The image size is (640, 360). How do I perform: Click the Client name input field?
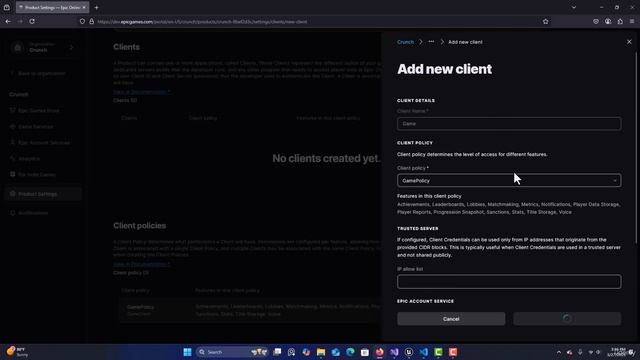[509, 124]
